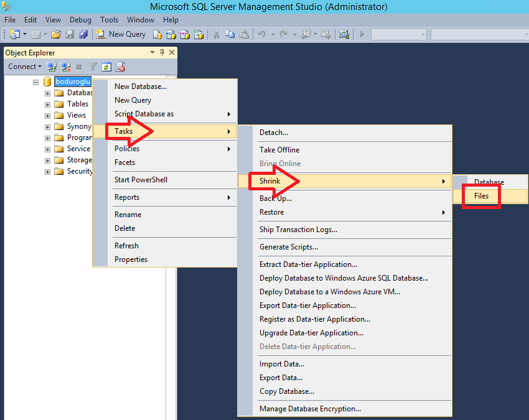Open the File menu

(10, 20)
